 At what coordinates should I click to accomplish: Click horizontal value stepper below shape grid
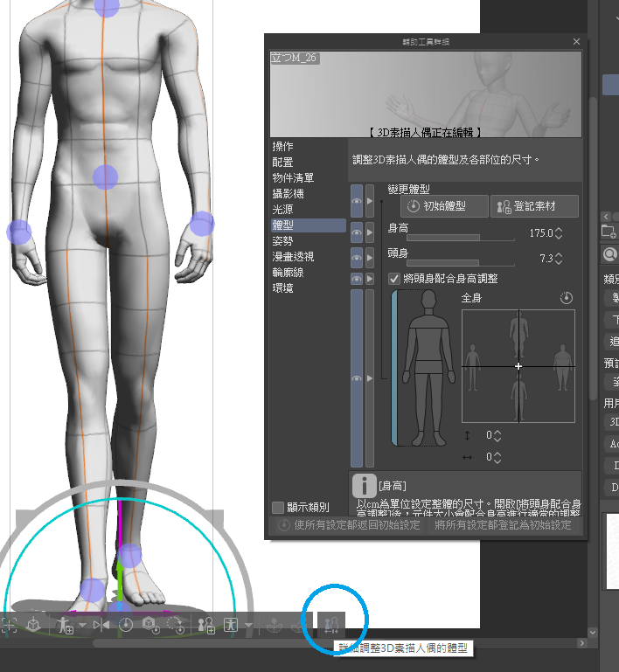click(x=497, y=458)
